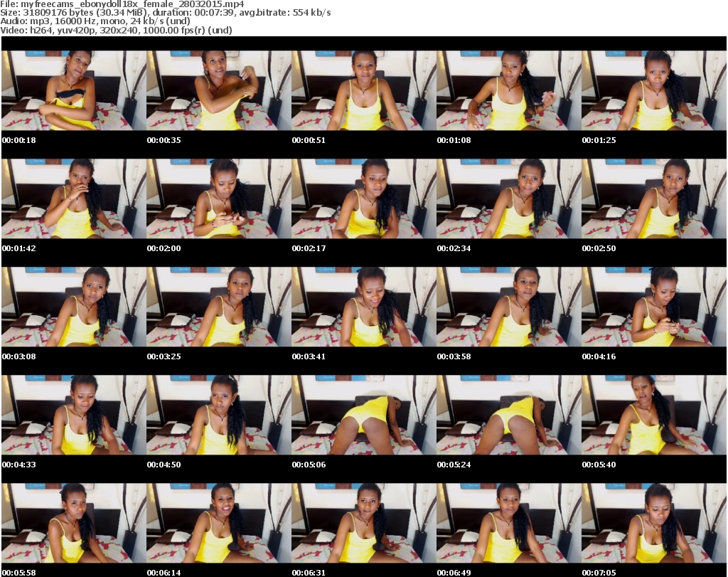Select the frame timestamped 00:00:51
Screen dimensions: 728x577
pyautogui.click(x=363, y=90)
